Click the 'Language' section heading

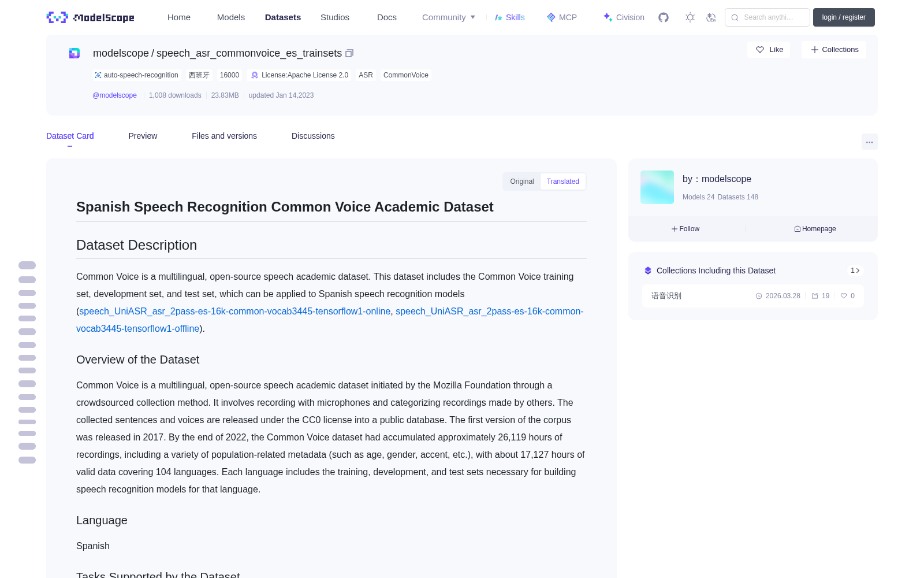[102, 520]
